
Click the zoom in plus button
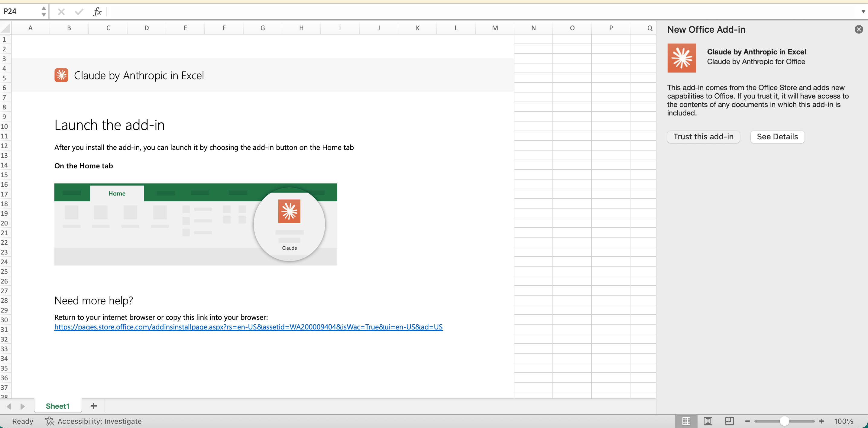(x=821, y=421)
